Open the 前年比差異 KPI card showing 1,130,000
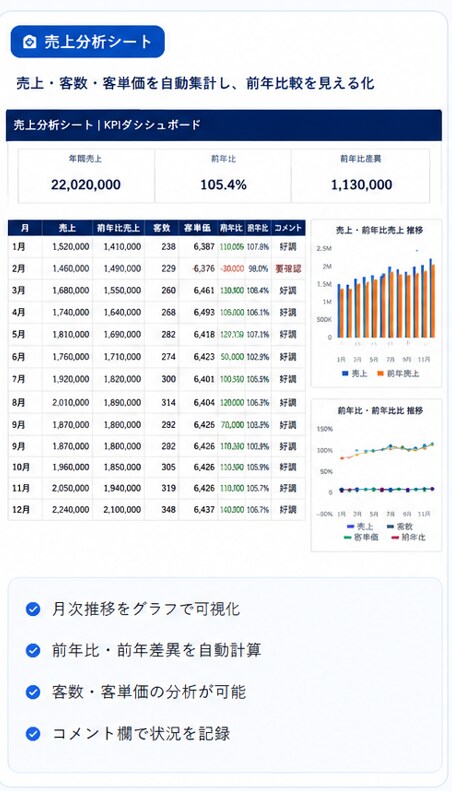This screenshot has height=791, width=452. coord(361,176)
